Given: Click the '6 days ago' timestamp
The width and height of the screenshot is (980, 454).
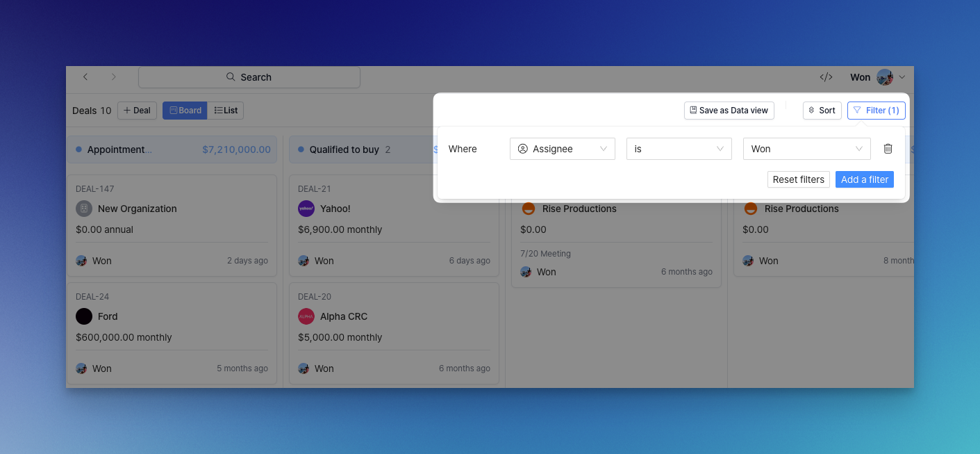Looking at the screenshot, I should pos(470,261).
